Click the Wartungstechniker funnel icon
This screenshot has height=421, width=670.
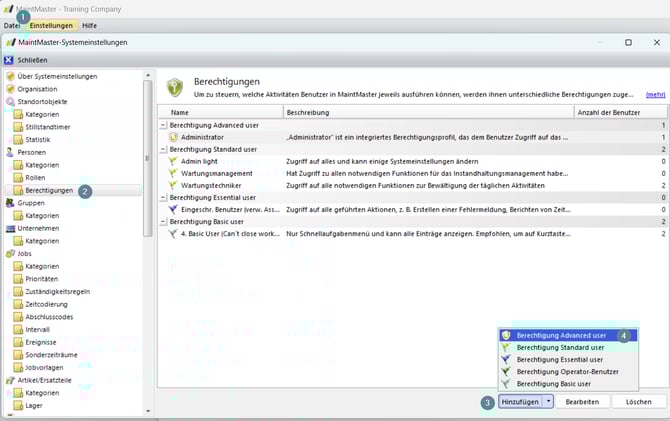[x=173, y=185]
